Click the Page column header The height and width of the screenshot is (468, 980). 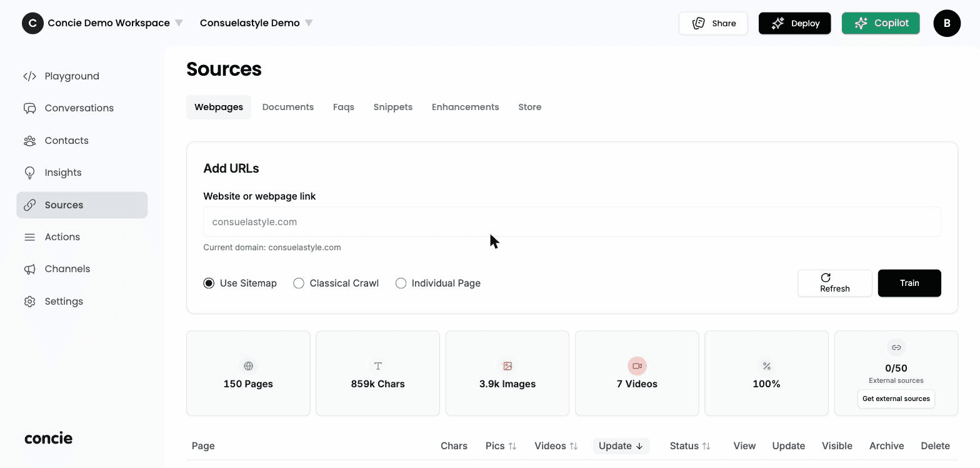(x=203, y=446)
